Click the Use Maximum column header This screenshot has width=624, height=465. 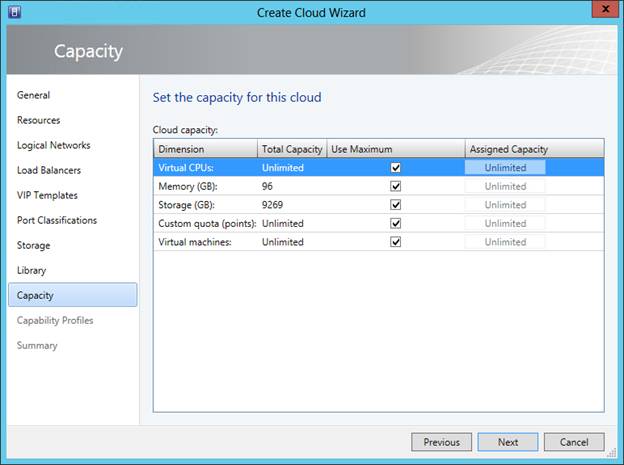pos(396,149)
